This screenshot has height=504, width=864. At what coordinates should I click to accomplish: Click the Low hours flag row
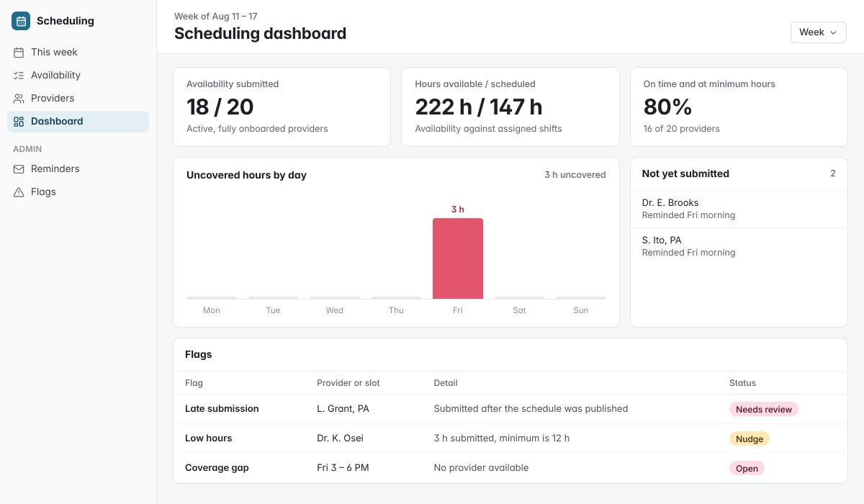coord(510,438)
